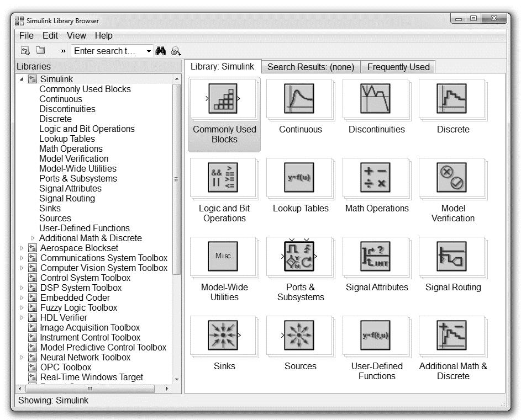Select Model Predictive Control Toolbox item
The height and width of the screenshot is (420, 521).
click(x=103, y=347)
